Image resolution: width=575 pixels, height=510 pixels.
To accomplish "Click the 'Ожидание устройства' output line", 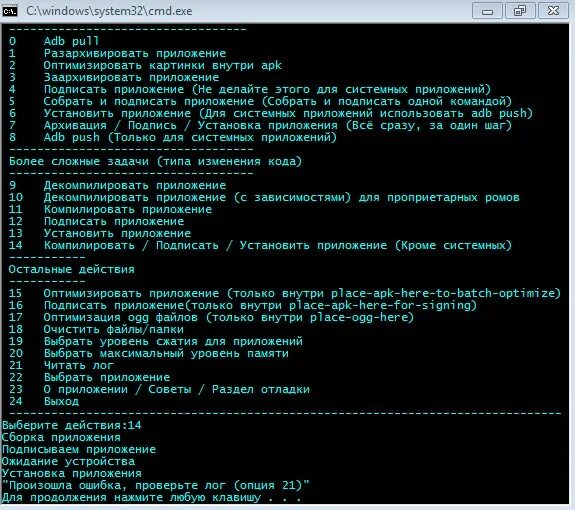I will coord(68,462).
